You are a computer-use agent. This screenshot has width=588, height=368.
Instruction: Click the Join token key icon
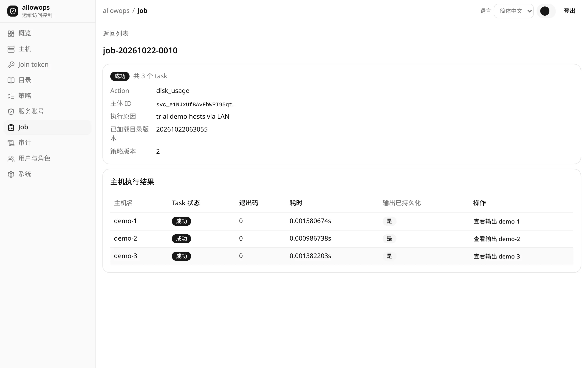(x=11, y=65)
